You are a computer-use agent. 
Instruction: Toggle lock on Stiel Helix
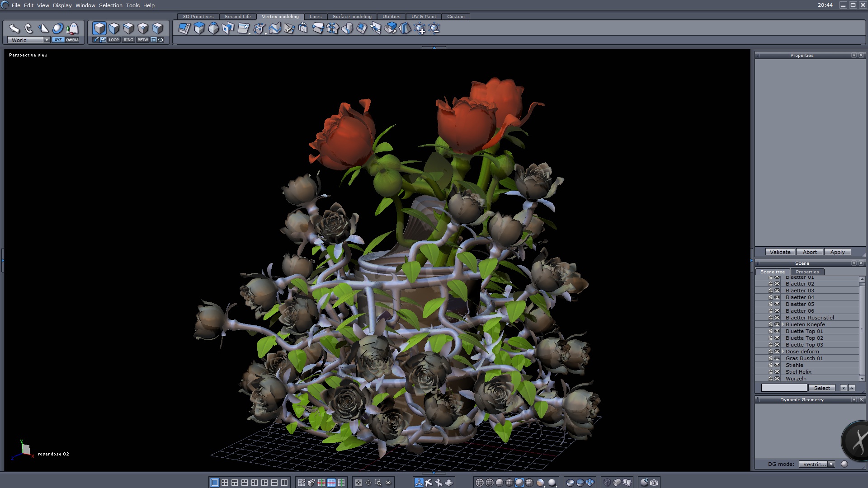coord(771,372)
